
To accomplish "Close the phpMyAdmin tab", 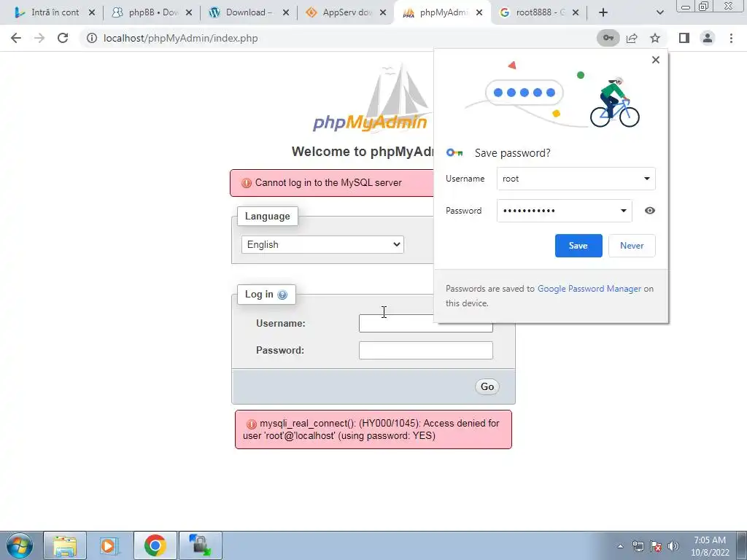I will pyautogui.click(x=479, y=12).
